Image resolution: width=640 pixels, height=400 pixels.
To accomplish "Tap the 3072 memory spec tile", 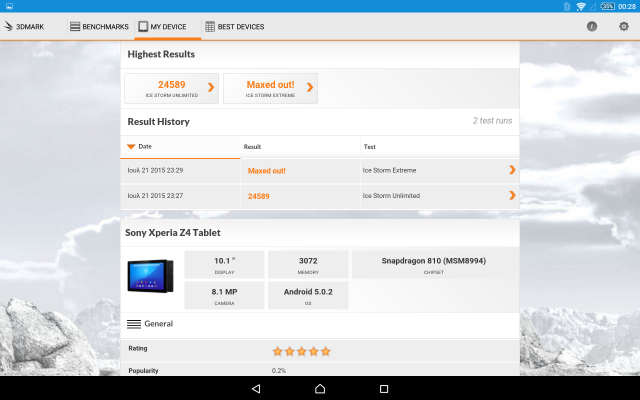I will click(x=308, y=264).
